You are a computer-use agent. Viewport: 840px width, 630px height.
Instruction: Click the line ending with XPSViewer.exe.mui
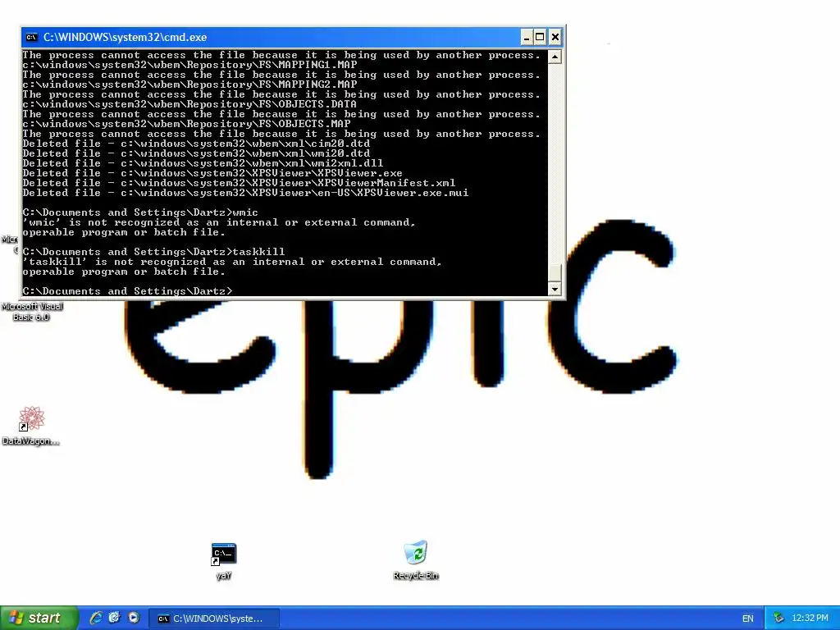point(245,193)
